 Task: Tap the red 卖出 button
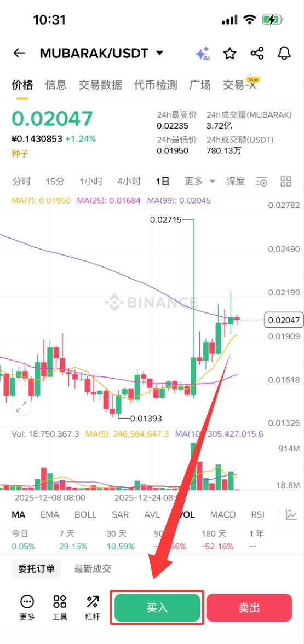click(249, 608)
